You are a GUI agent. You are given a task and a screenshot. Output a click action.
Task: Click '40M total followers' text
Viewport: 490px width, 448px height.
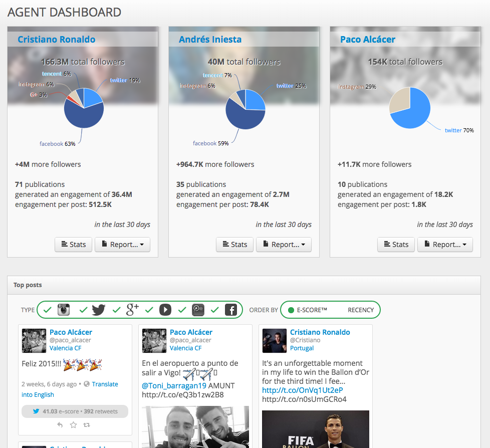[244, 62]
